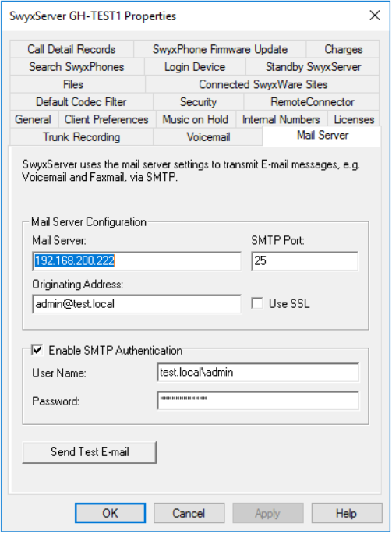Confirm settings with the OK button
This screenshot has height=534, width=392.
pyautogui.click(x=111, y=513)
